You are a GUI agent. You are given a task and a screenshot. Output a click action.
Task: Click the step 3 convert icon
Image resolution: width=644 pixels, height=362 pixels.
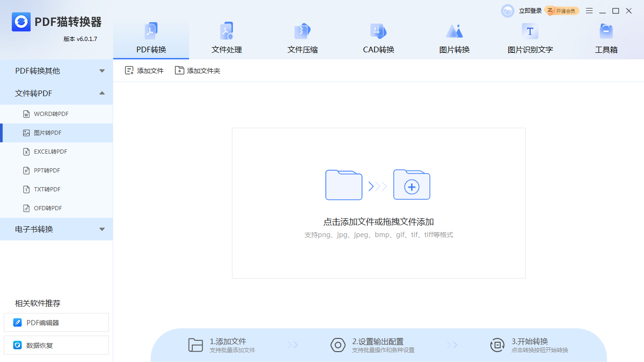pos(497,345)
